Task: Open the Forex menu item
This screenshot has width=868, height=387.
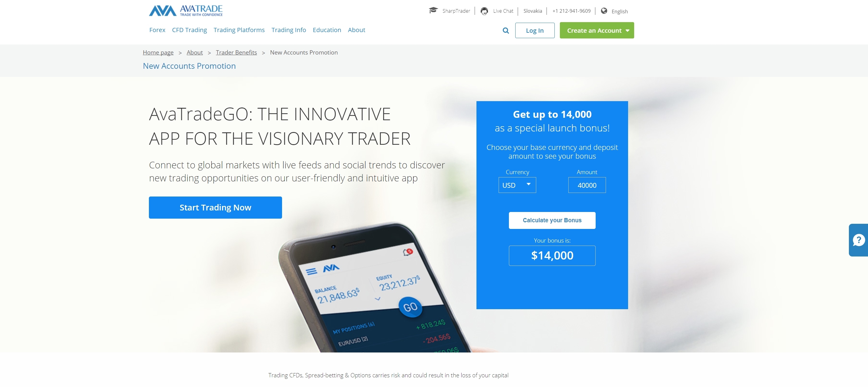Action: (157, 30)
